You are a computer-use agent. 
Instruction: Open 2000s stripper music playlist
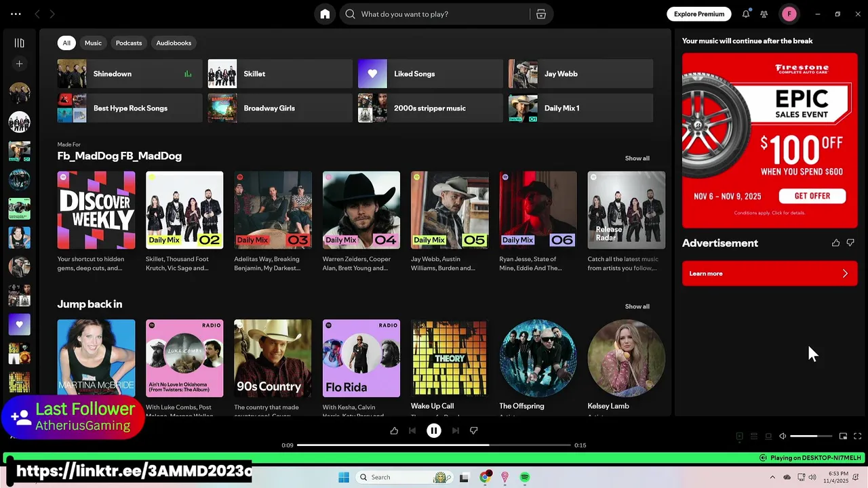coord(431,108)
